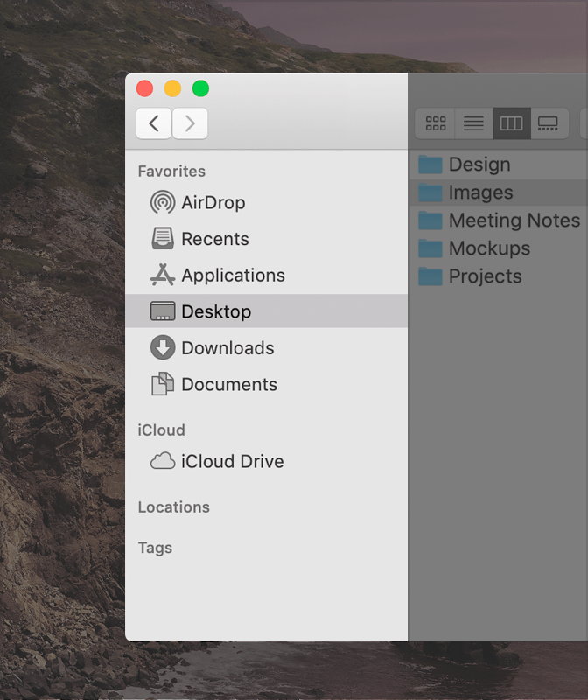Viewport: 588px width, 700px height.
Task: Select the Mockups folder name
Action: click(489, 248)
